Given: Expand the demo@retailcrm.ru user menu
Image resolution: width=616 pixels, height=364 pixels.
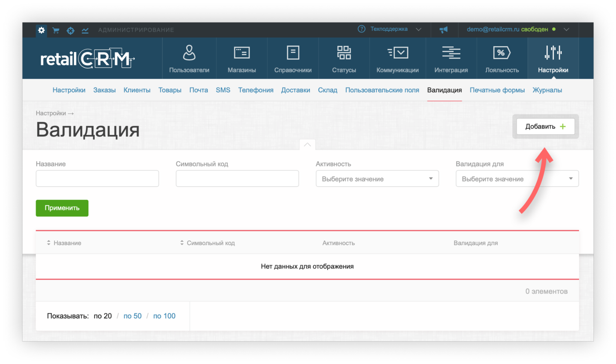Looking at the screenshot, I should tap(566, 29).
